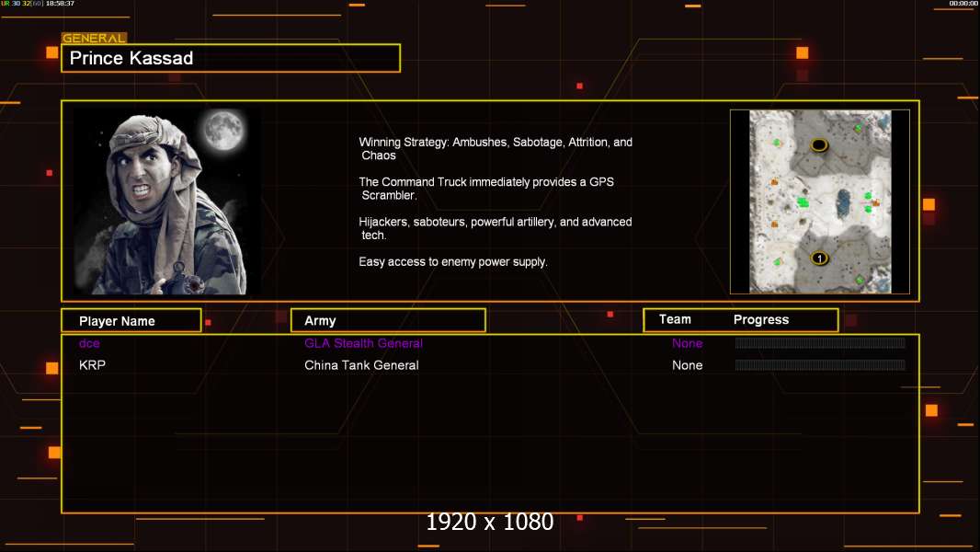Screen dimensions: 980x552
Task: Click KRP's loading progress bar
Action: click(820, 364)
